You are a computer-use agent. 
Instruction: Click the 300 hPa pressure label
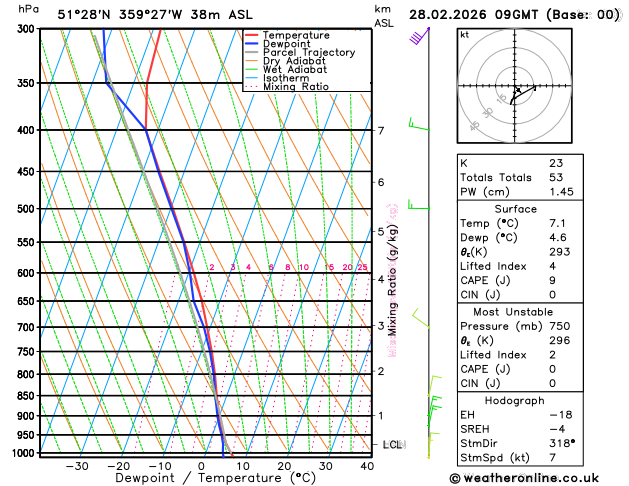tap(28, 28)
